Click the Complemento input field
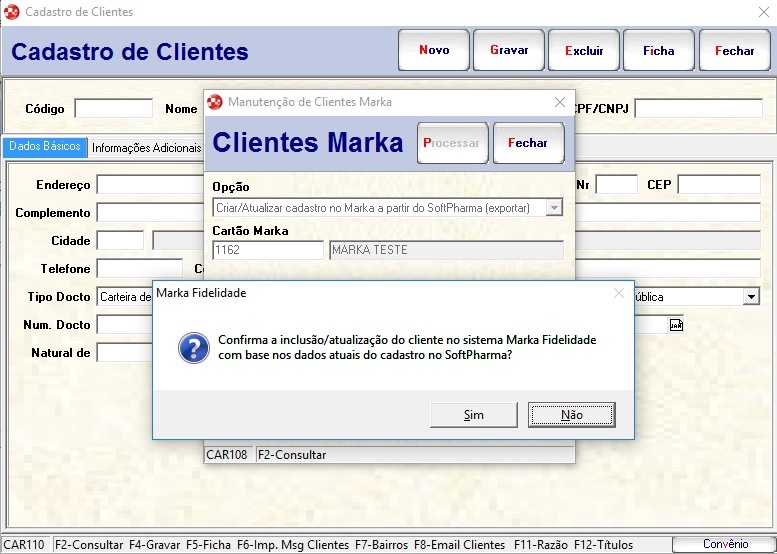 coord(151,213)
